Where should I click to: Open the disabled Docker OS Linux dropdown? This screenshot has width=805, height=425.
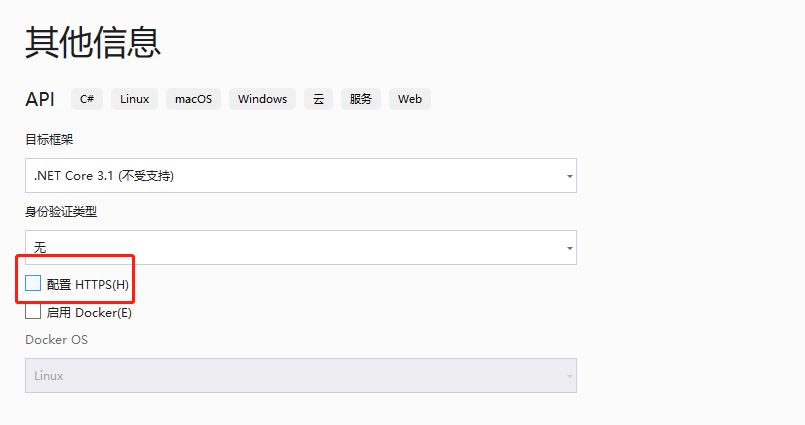[x=301, y=376]
